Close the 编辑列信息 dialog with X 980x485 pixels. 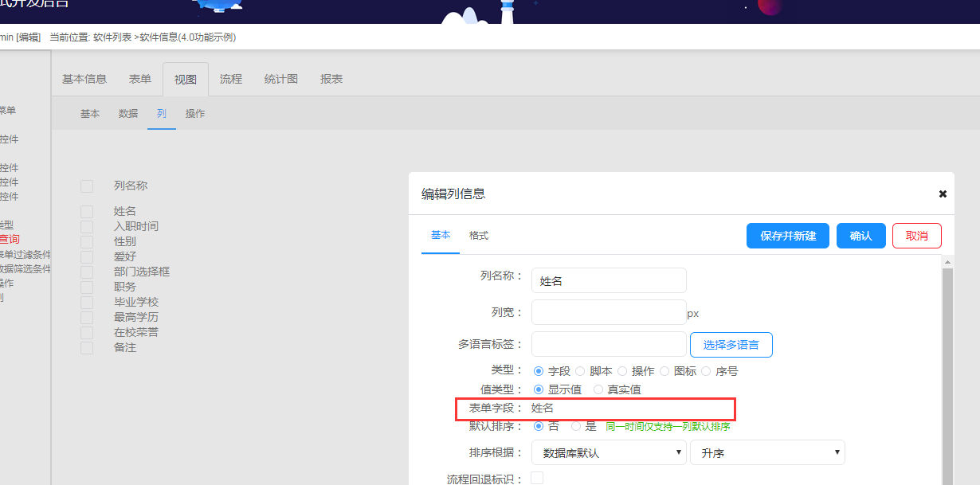tap(943, 194)
